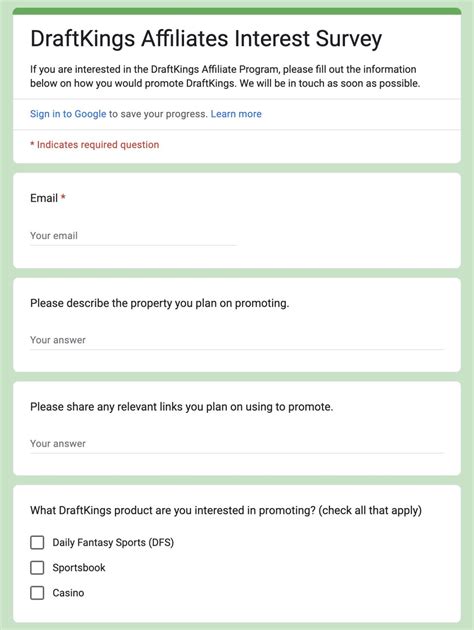
Task: Click the survey description paragraph
Action: click(225, 76)
